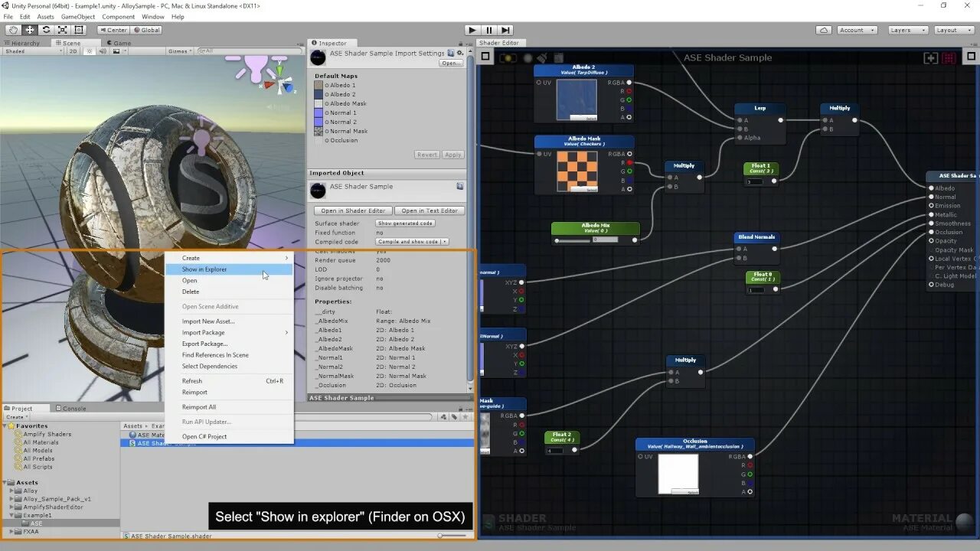Click Export Package in context menu

(x=229, y=344)
